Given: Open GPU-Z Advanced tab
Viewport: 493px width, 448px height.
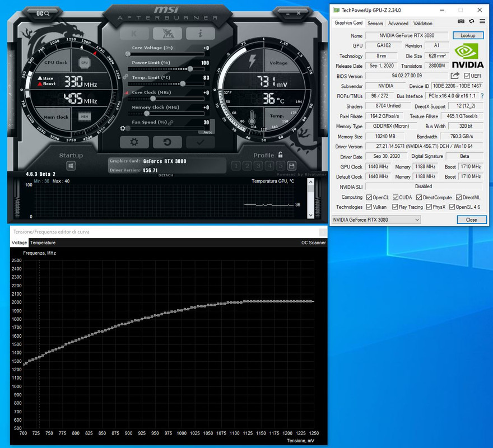Looking at the screenshot, I should 398,24.
